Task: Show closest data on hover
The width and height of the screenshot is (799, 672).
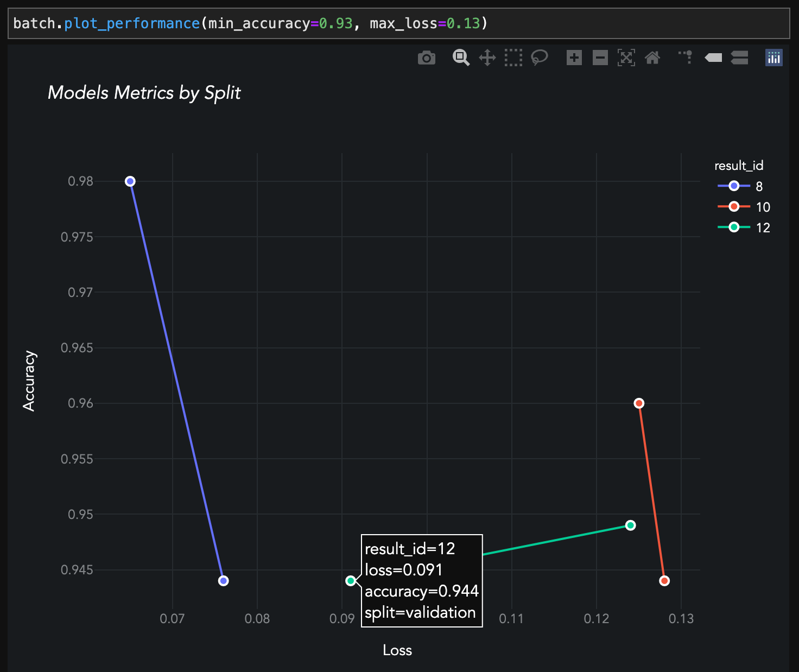Action: coord(713,58)
